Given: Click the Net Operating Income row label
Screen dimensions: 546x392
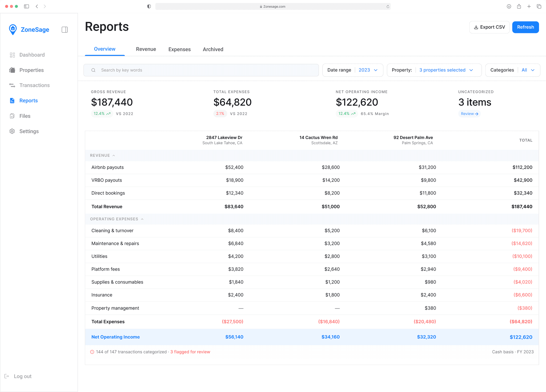Looking at the screenshot, I should (x=115, y=337).
